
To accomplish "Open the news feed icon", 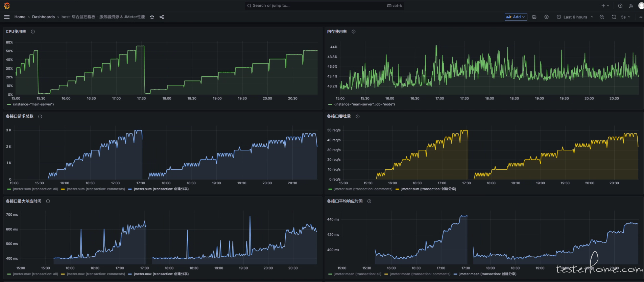I will (631, 6).
